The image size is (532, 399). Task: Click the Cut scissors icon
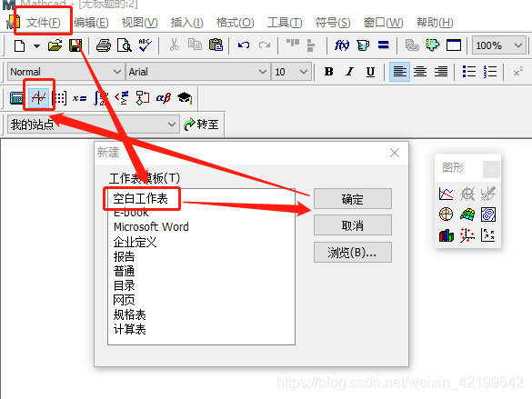[x=174, y=45]
